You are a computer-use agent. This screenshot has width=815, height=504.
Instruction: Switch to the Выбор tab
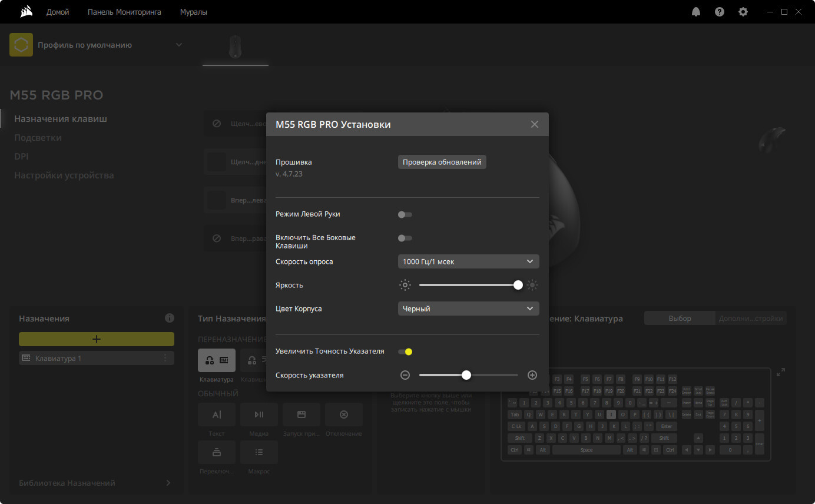pos(680,318)
